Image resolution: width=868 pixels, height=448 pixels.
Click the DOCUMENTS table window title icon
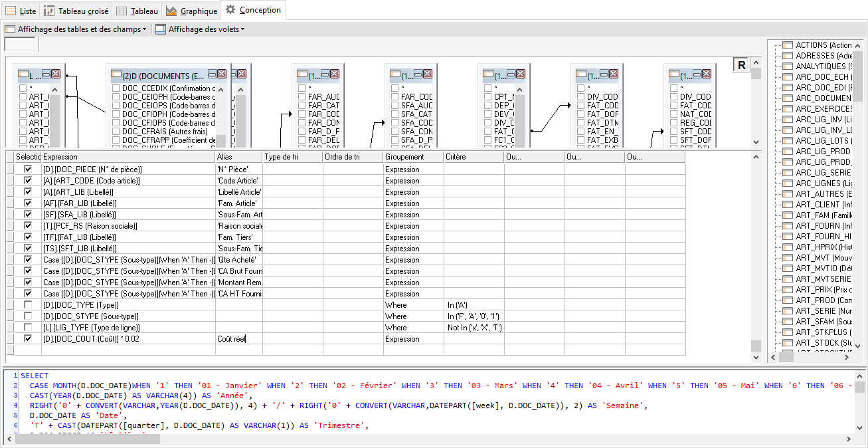tap(116, 75)
